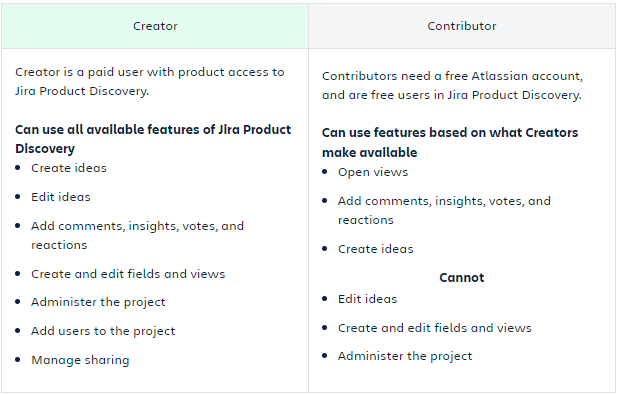Screen dimensions: 622x395
Task: Click the 'Add users to the project' bullet
Action: [x=103, y=331]
